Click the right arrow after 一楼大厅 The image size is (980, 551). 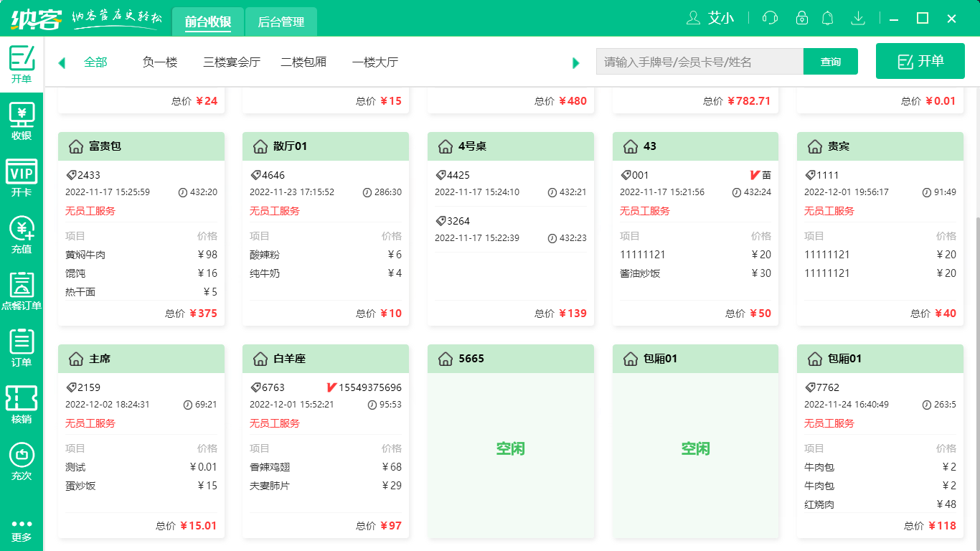[575, 62]
